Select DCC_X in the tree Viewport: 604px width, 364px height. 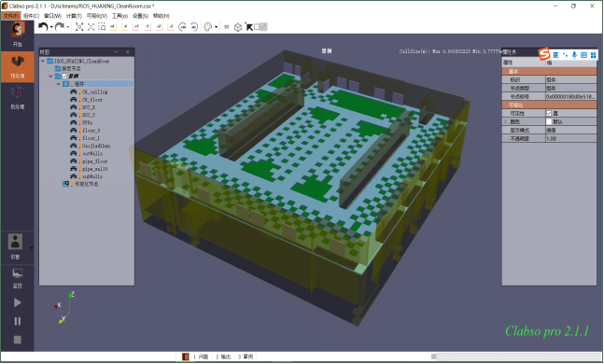point(89,107)
